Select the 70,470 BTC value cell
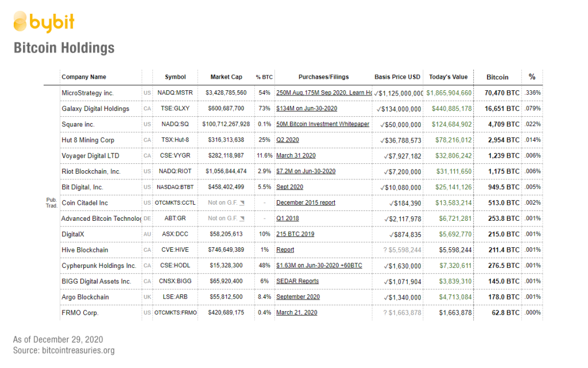This screenshot has height=368, width=588. (501, 93)
